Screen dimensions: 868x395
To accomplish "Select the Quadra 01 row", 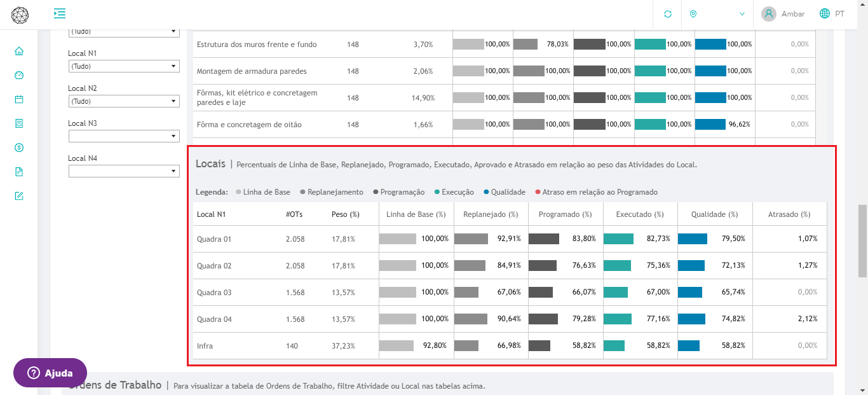I will 510,239.
